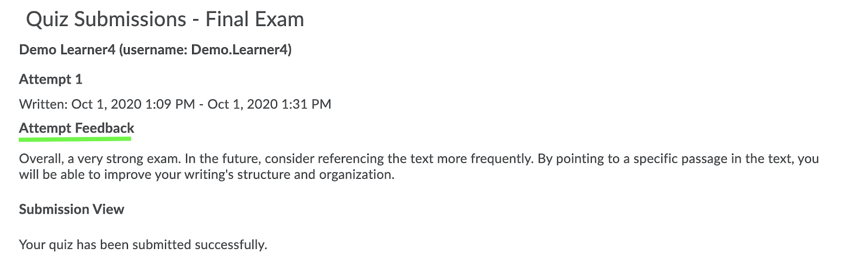The width and height of the screenshot is (868, 256).
Task: Click the green underline beneath Attempt Feedback
Action: tap(75, 139)
